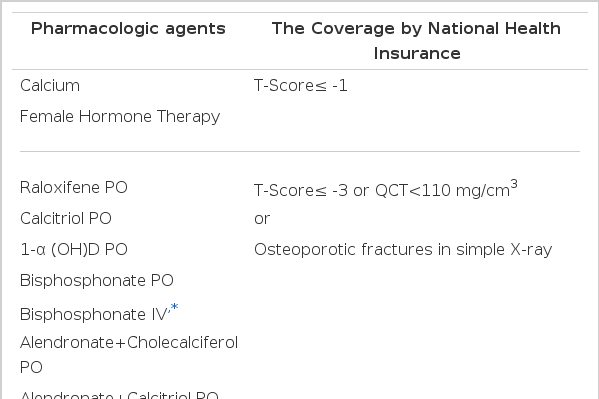Viewport: 599px width, 399px height.
Task: Click the 1-α (OH)D PO entry
Action: 74,250
